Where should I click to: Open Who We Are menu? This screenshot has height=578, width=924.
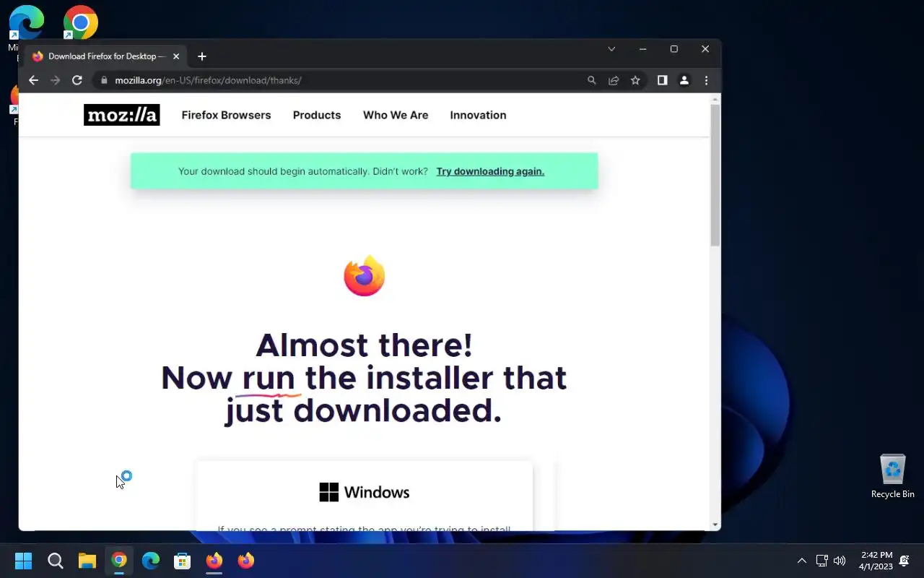[396, 115]
